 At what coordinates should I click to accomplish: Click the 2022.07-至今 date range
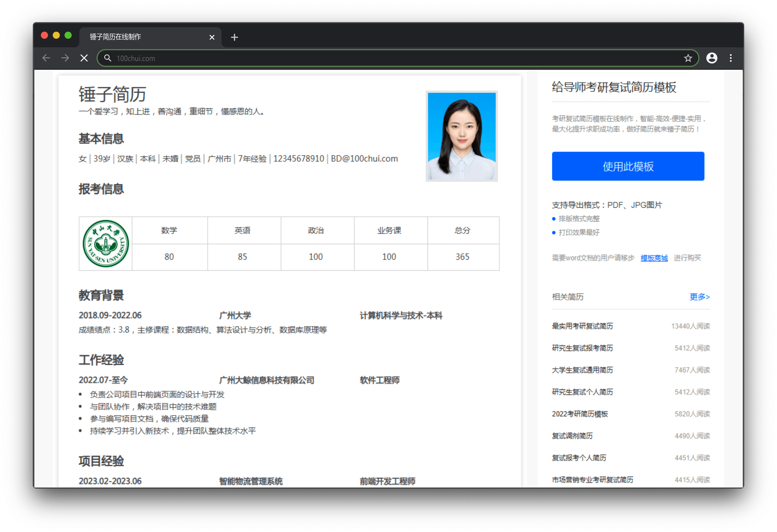click(103, 380)
